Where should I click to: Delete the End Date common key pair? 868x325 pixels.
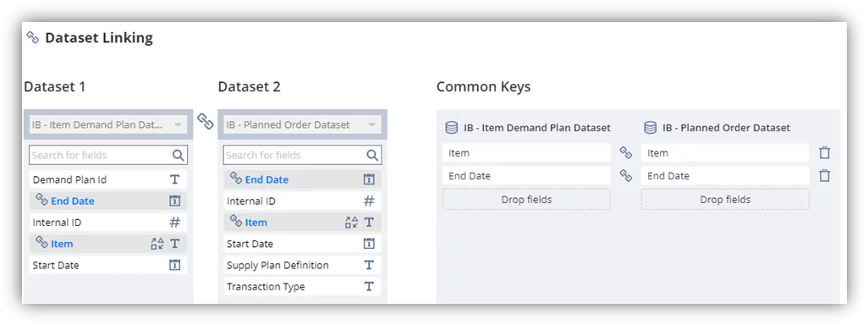(x=824, y=176)
